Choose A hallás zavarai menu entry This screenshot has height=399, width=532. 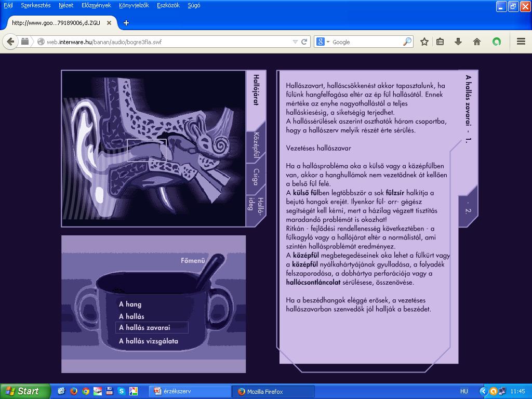[x=152, y=328]
